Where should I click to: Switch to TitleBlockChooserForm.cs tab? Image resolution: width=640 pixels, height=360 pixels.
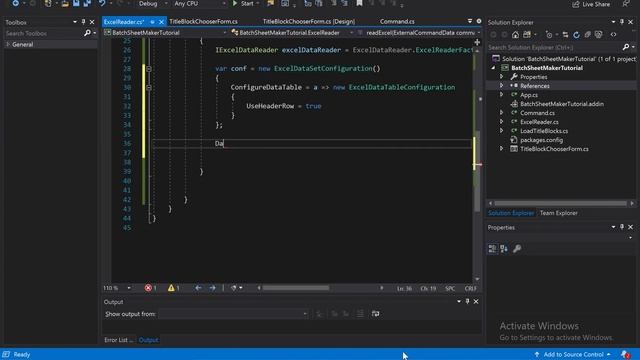pyautogui.click(x=203, y=22)
